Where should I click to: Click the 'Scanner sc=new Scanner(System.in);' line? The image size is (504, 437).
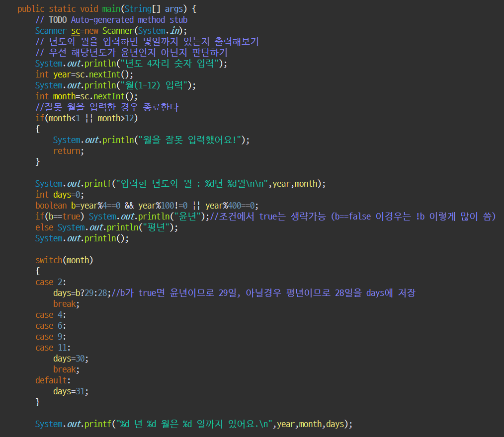[111, 31]
